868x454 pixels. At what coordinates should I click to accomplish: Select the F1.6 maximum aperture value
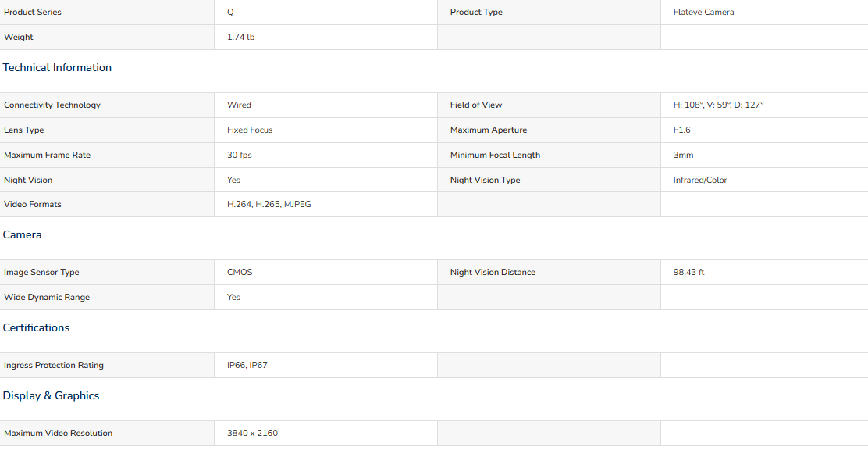pos(682,130)
